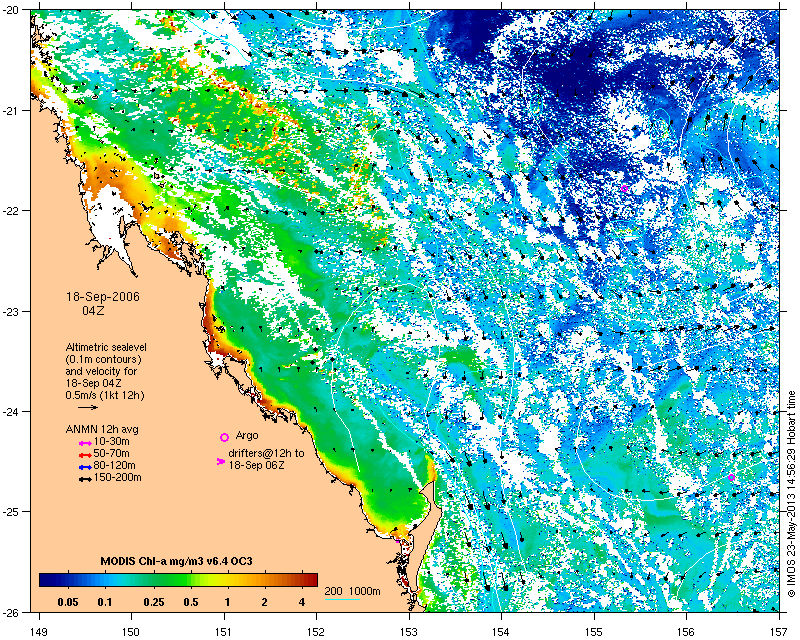Click the '0.05' colorbar value
Image resolution: width=800 pixels, height=640 pixels.
[68, 602]
